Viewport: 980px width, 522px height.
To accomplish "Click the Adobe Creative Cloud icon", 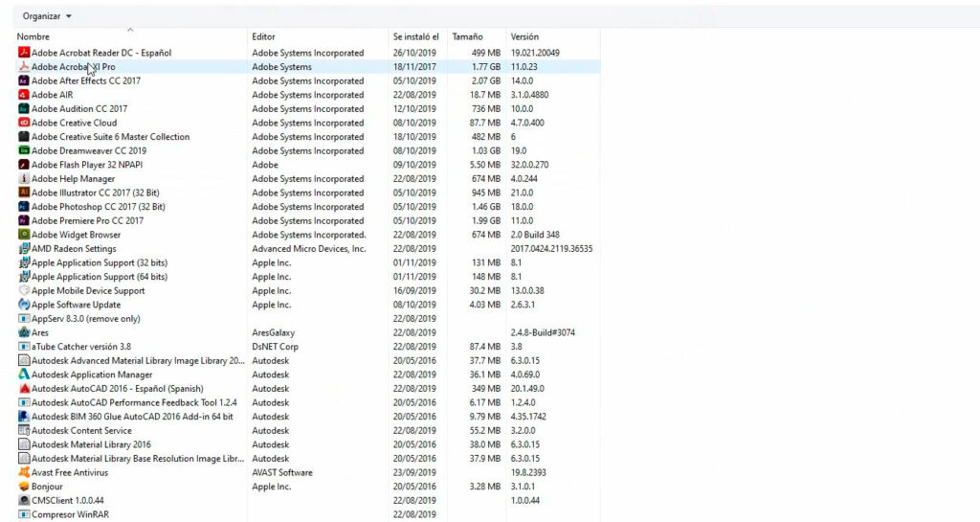I will [x=24, y=123].
